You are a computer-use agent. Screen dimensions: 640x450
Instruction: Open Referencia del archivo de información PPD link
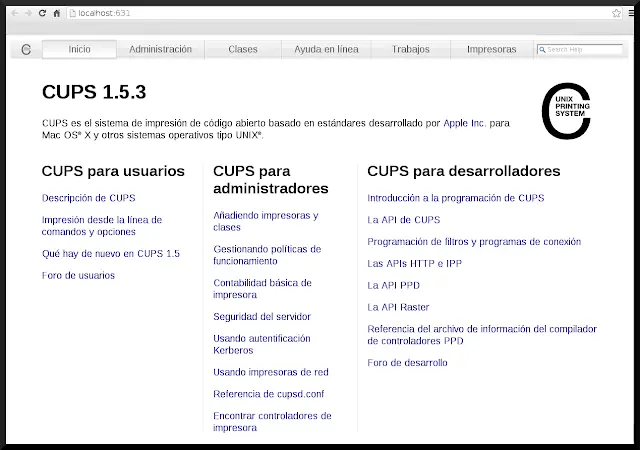click(x=482, y=335)
